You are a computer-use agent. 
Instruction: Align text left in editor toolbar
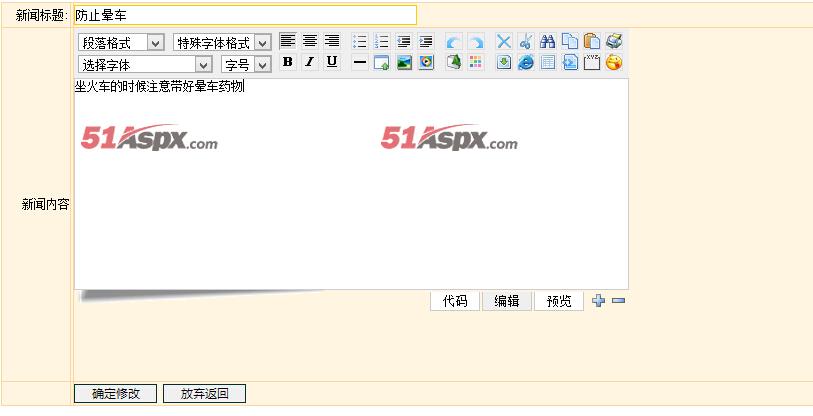coord(288,41)
